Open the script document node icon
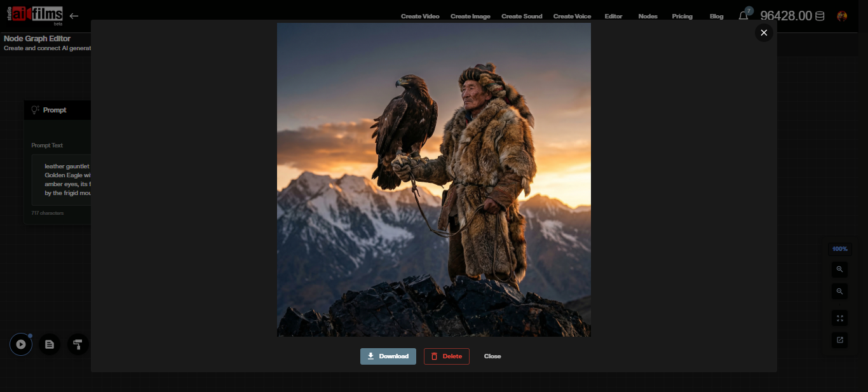868x392 pixels. pos(49,344)
